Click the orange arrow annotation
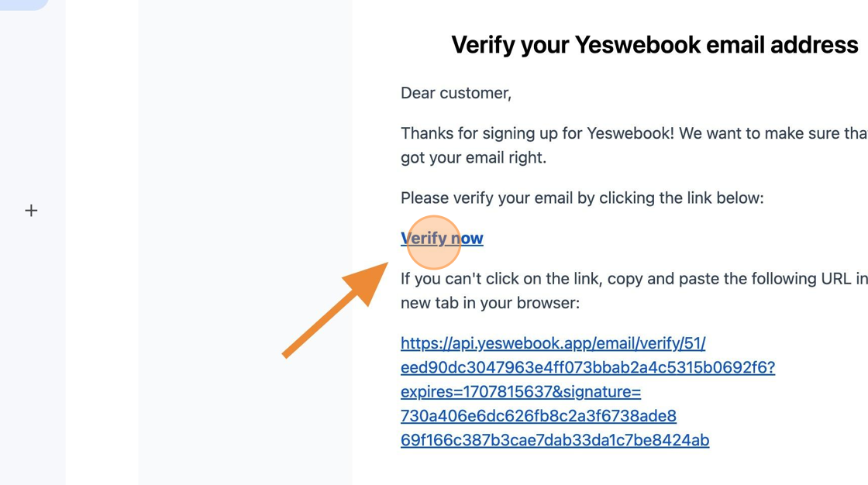 pos(336,310)
